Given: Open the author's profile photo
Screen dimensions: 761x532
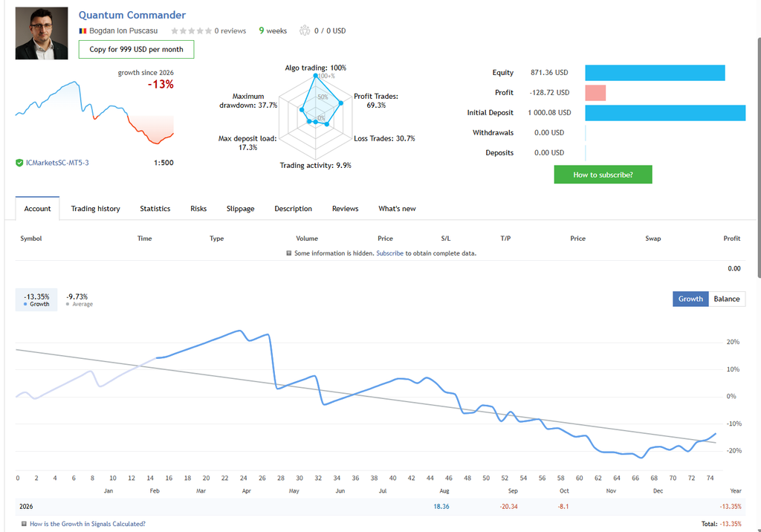Looking at the screenshot, I should (42, 33).
